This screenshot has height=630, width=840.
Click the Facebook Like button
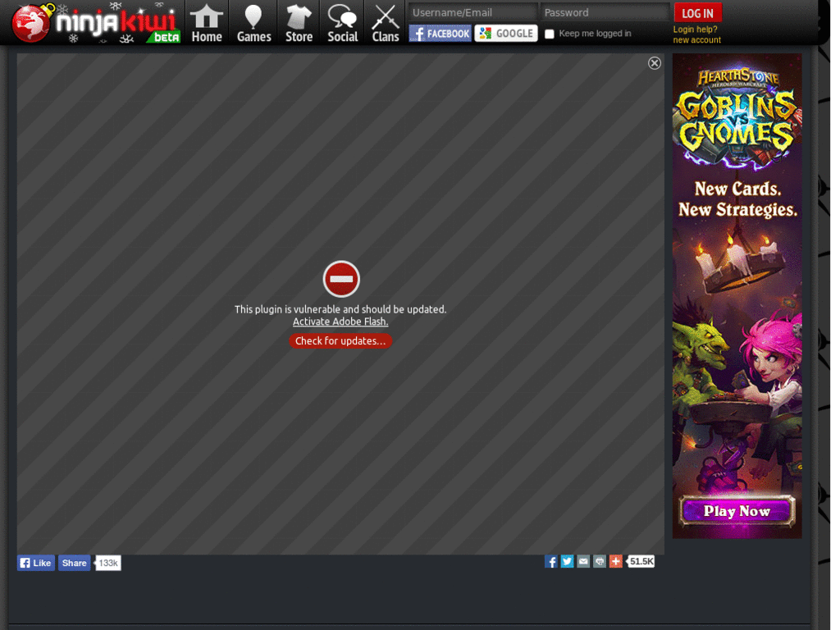[x=36, y=563]
